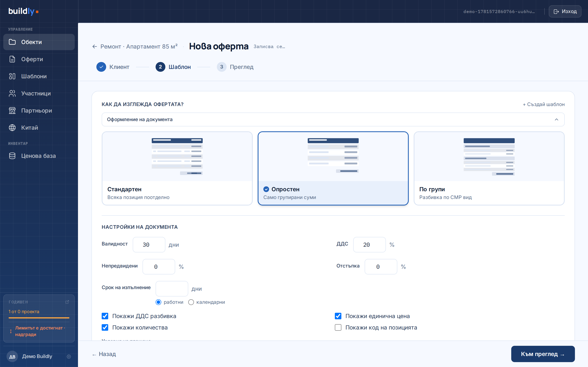588x367 pixels.
Task: Click the Оферти document icon
Action: [x=12, y=59]
